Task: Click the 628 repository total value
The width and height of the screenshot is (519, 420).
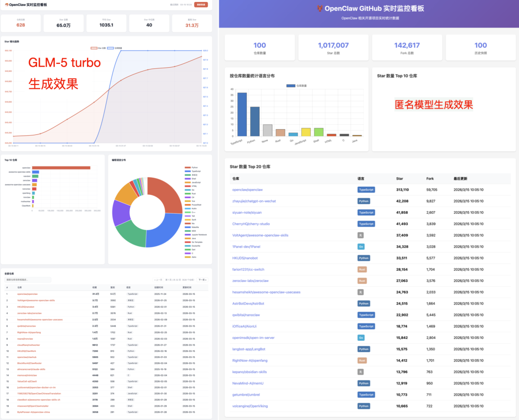Action: pyautogui.click(x=21, y=25)
